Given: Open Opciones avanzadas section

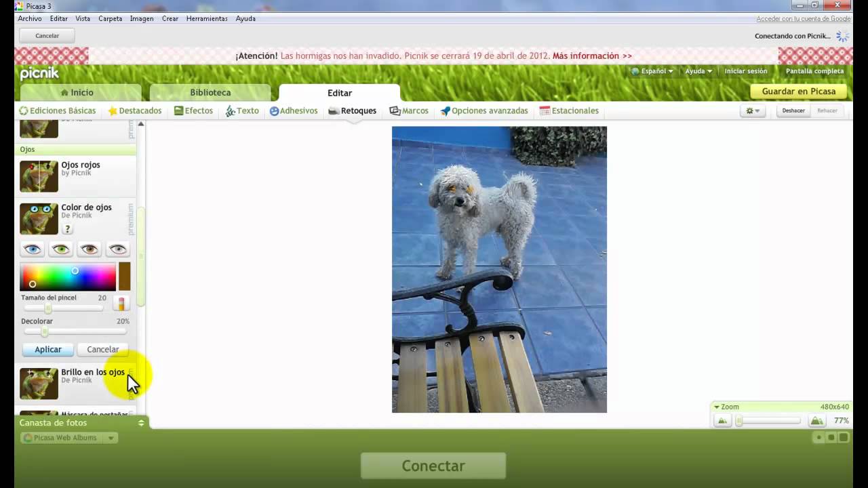Looking at the screenshot, I should [484, 110].
